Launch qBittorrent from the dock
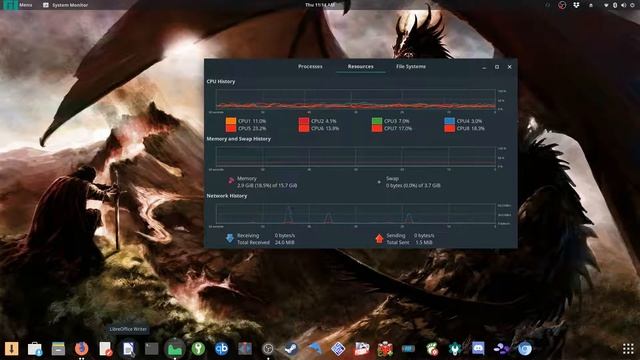This screenshot has width=640, height=360. point(222,349)
